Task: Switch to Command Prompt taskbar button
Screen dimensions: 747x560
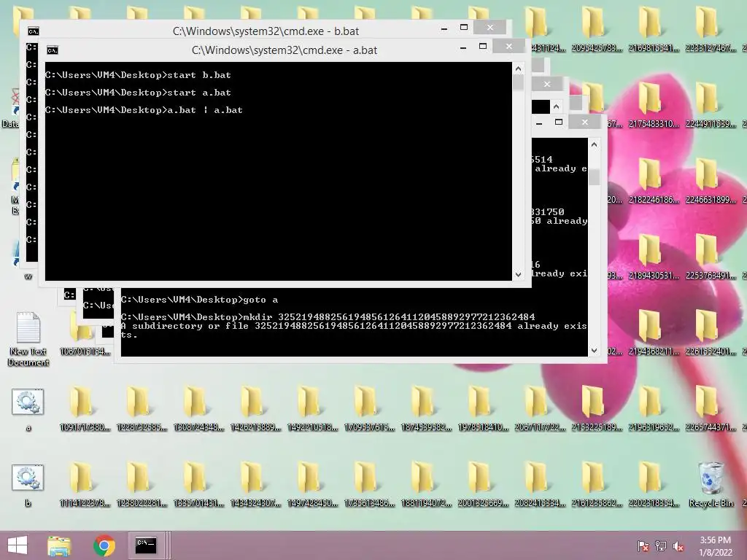Action: (146, 545)
